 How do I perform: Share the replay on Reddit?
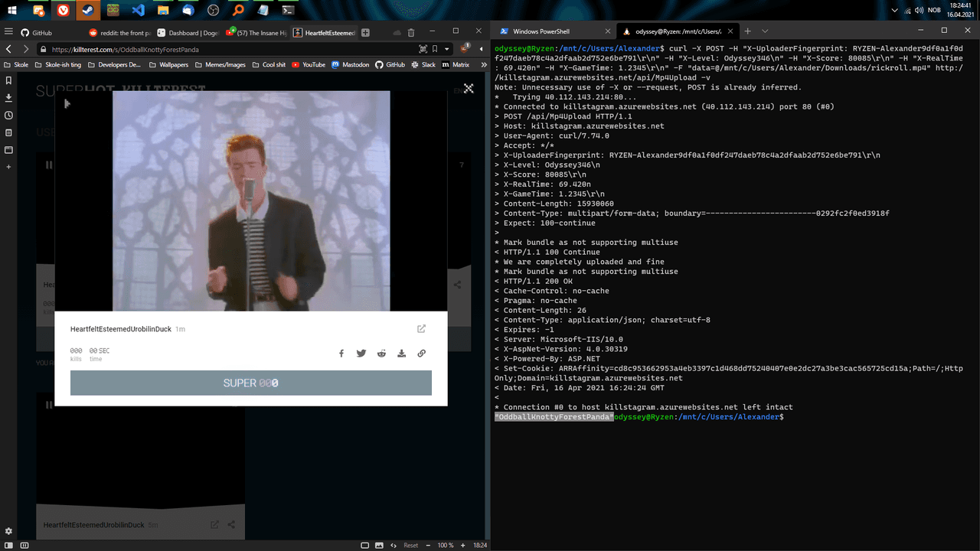click(x=381, y=354)
